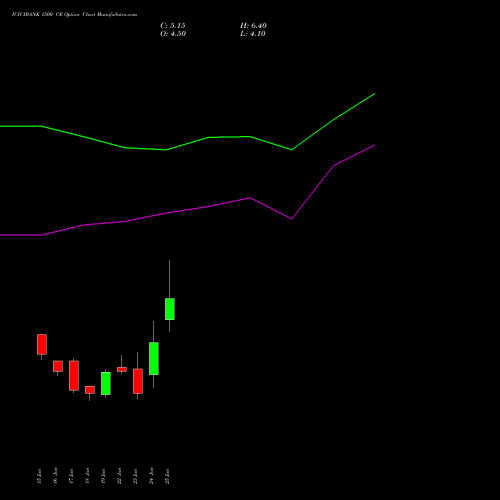Click the ICICIBANK 1500 CE chart title
The image size is (500, 500).
74,15
